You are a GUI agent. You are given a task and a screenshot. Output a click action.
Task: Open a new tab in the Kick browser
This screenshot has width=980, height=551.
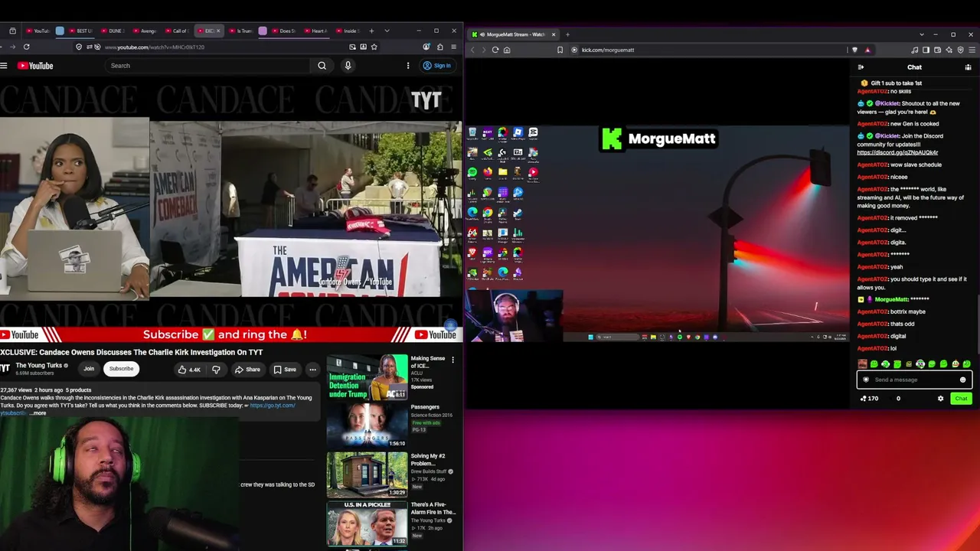(x=567, y=34)
